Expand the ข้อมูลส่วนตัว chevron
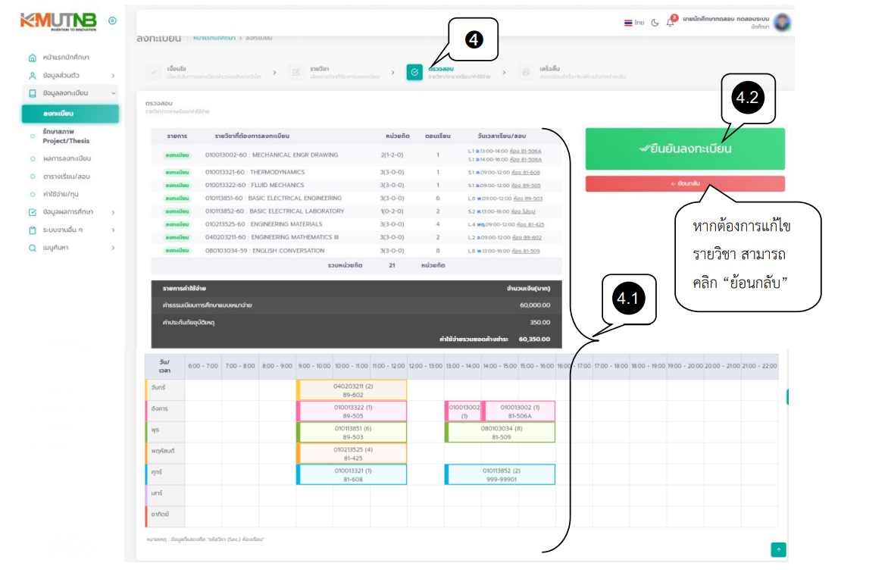The image size is (888, 588). coord(113,75)
